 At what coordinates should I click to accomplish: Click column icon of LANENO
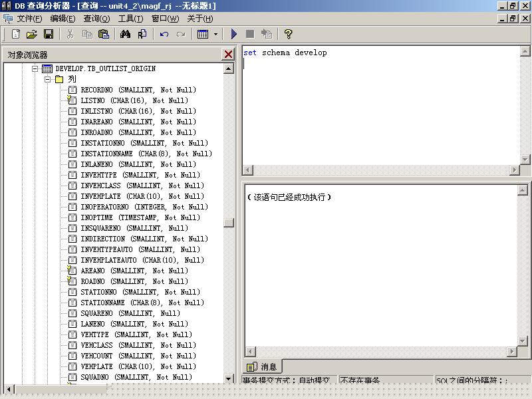[72, 324]
